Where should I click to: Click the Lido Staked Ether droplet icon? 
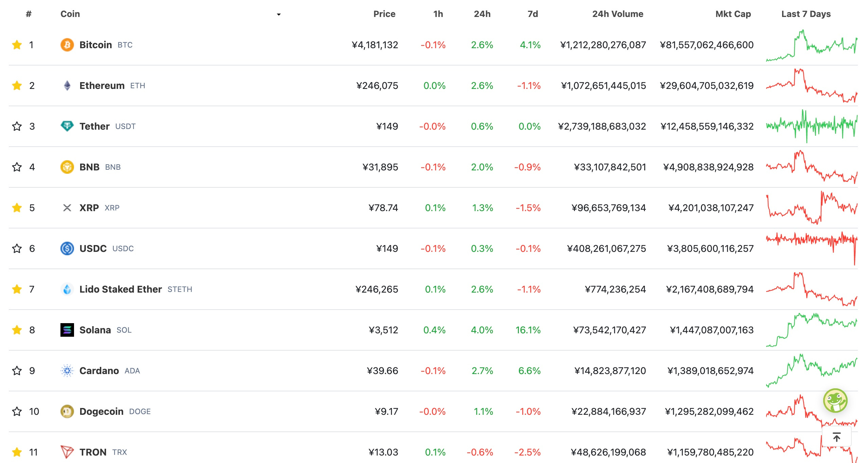pyautogui.click(x=67, y=289)
